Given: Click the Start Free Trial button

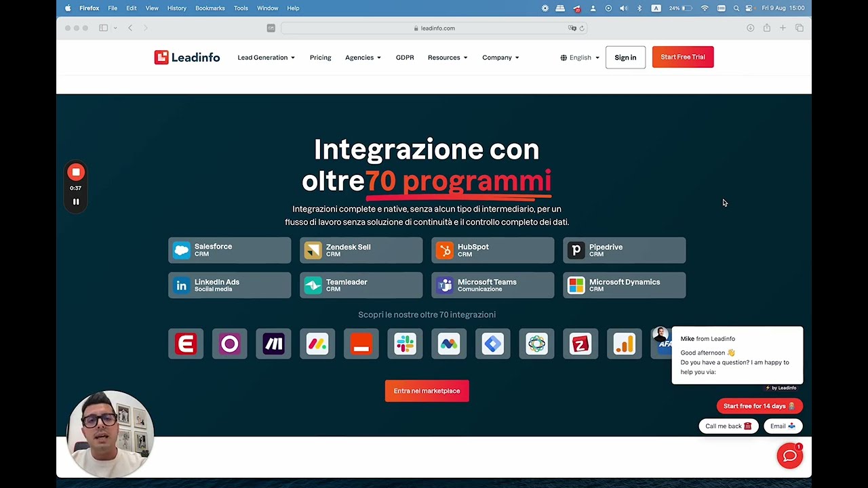Looking at the screenshot, I should [683, 57].
